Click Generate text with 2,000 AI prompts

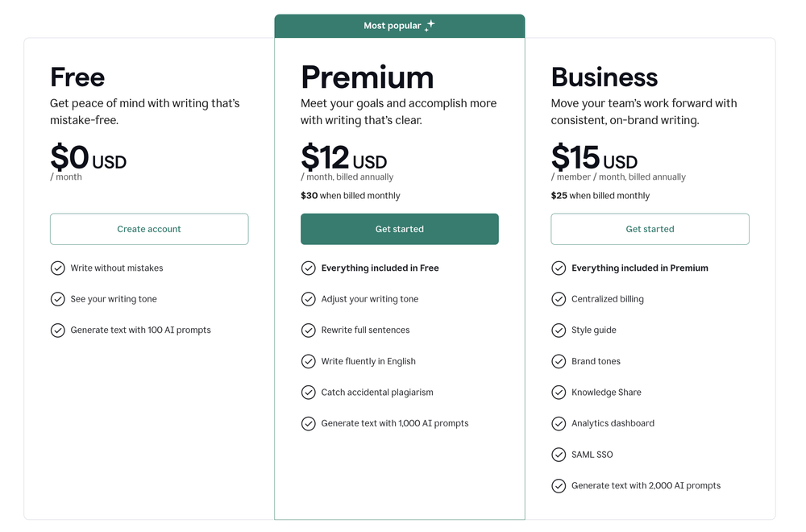(x=646, y=486)
